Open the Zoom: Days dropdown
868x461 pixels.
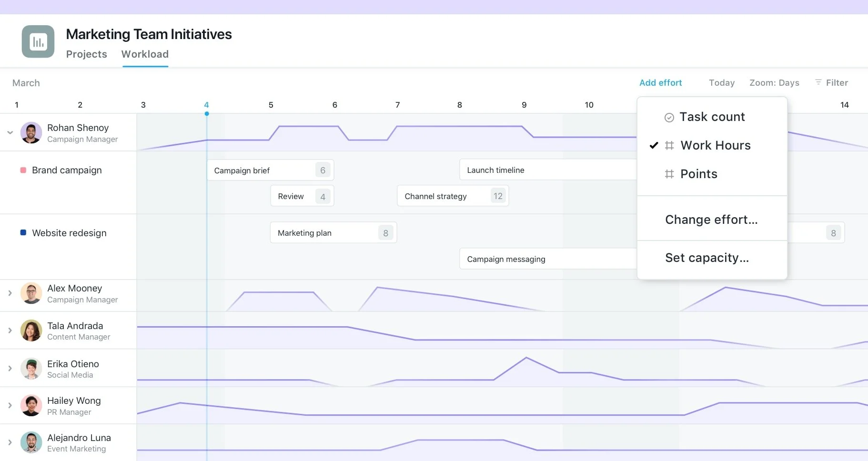tap(774, 82)
